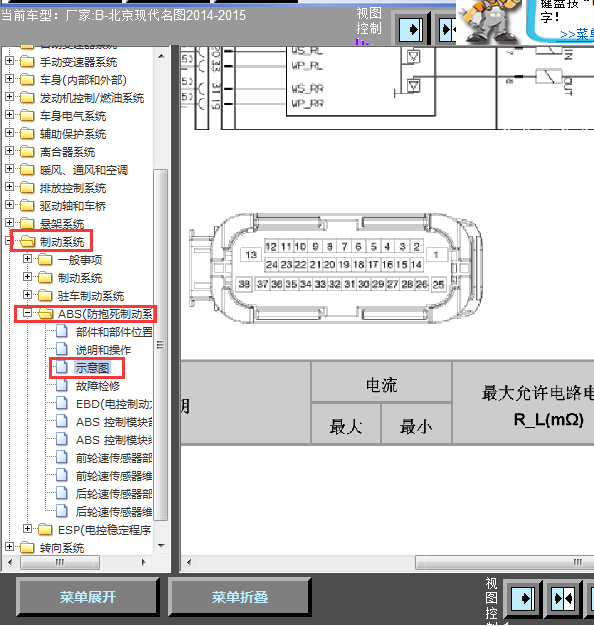This screenshot has height=626, width=594.
Task: Click the 最小 table header cell
Action: (x=416, y=424)
